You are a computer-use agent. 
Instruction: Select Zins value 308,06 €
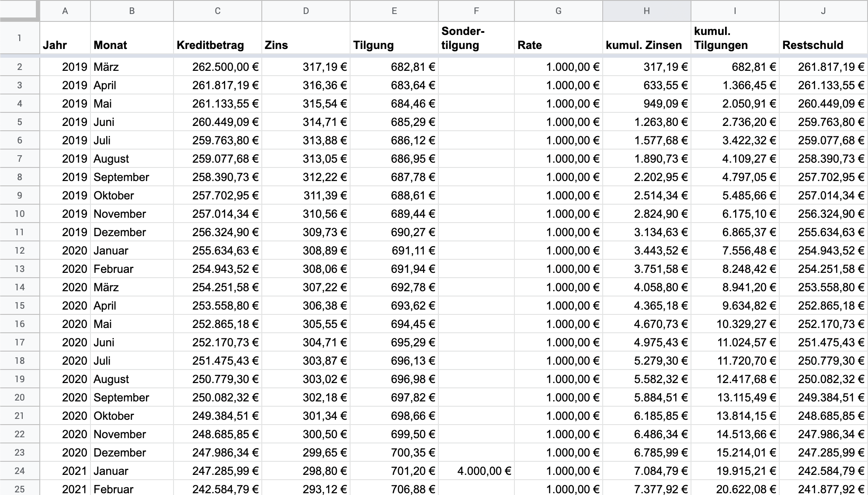306,269
